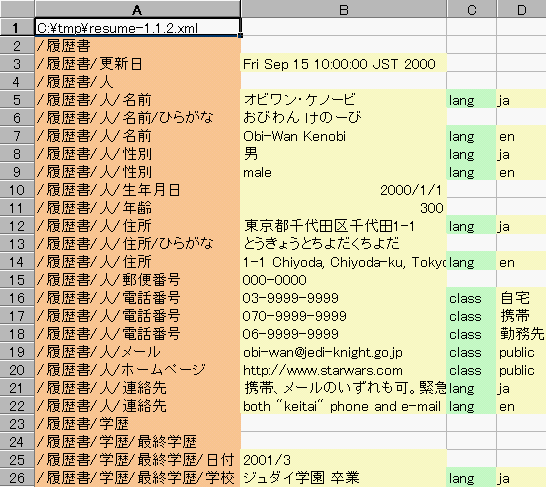Viewport: 546px width, 487px height.
Task: Click the cell containing value 300
Action: 343,208
